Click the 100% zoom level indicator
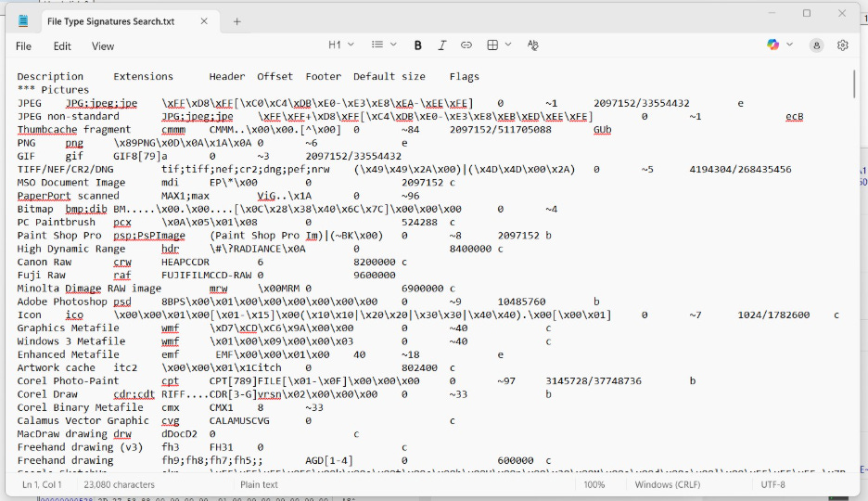This screenshot has width=868, height=501. 594,484
